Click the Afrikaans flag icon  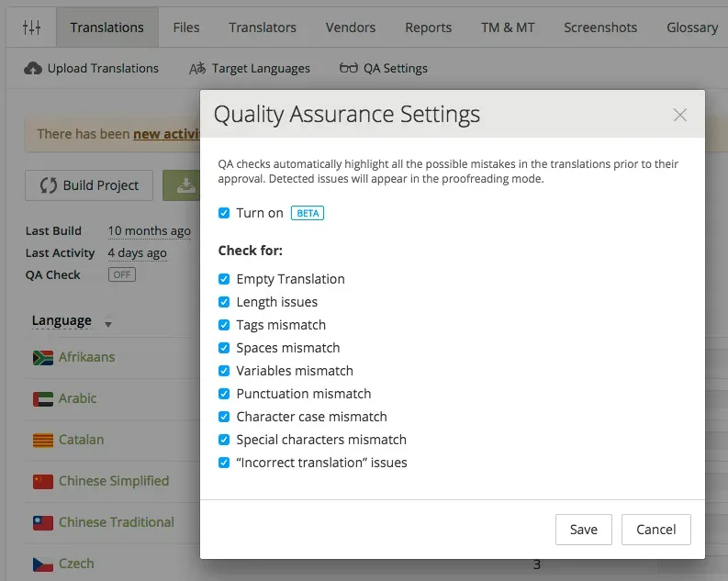pyautogui.click(x=42, y=357)
